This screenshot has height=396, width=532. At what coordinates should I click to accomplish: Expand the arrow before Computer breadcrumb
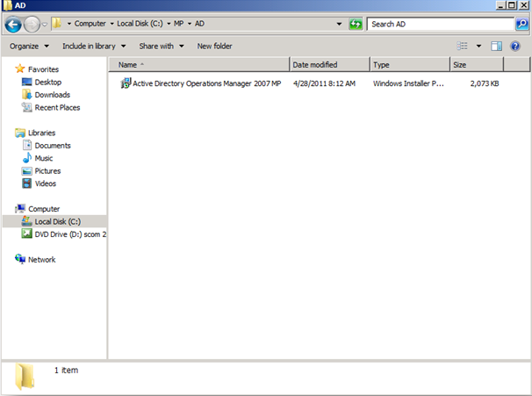click(68, 24)
